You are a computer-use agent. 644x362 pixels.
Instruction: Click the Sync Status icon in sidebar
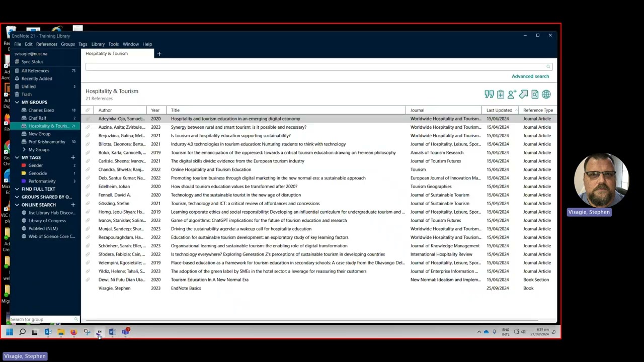pos(17,62)
